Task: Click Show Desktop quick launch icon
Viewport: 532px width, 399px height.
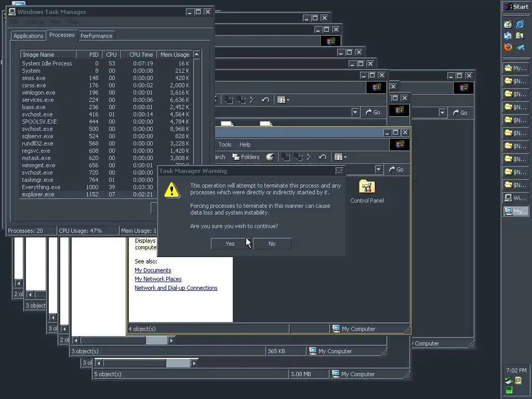Action: point(508,24)
